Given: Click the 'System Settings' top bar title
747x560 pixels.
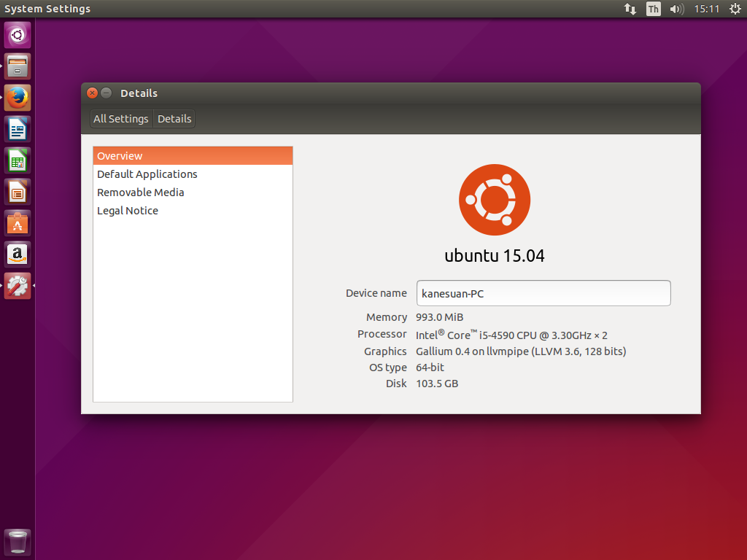Looking at the screenshot, I should 47,9.
